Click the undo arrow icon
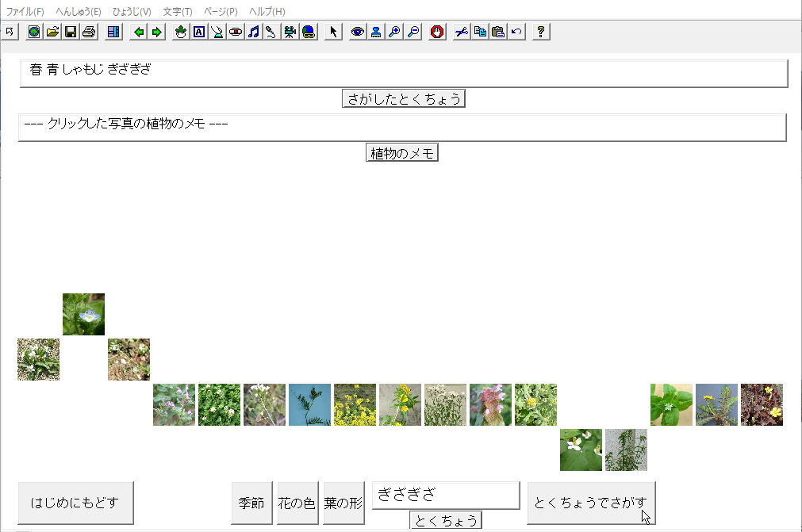The height and width of the screenshot is (532, 802). pos(517,32)
